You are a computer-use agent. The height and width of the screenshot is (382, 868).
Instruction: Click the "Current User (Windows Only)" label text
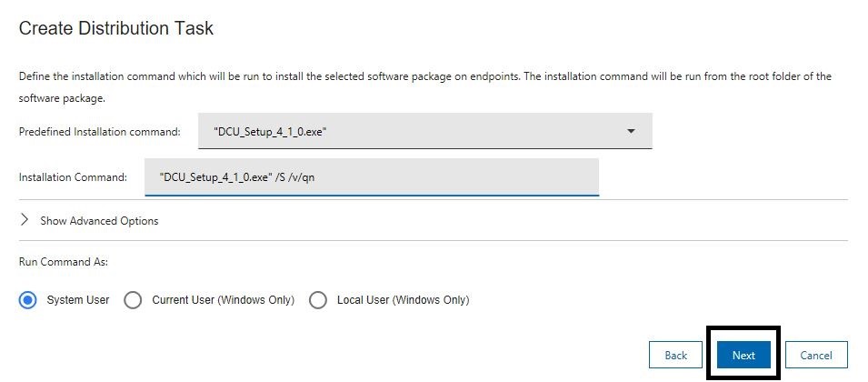point(223,300)
